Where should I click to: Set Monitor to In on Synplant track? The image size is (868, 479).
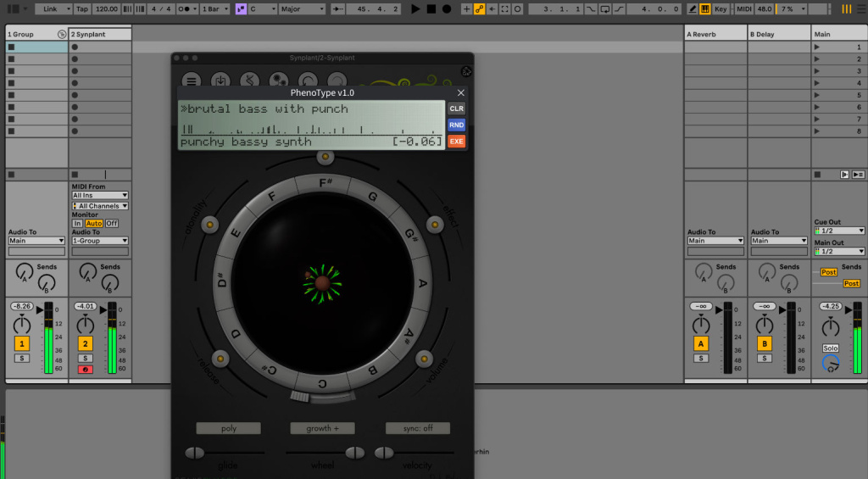77,223
